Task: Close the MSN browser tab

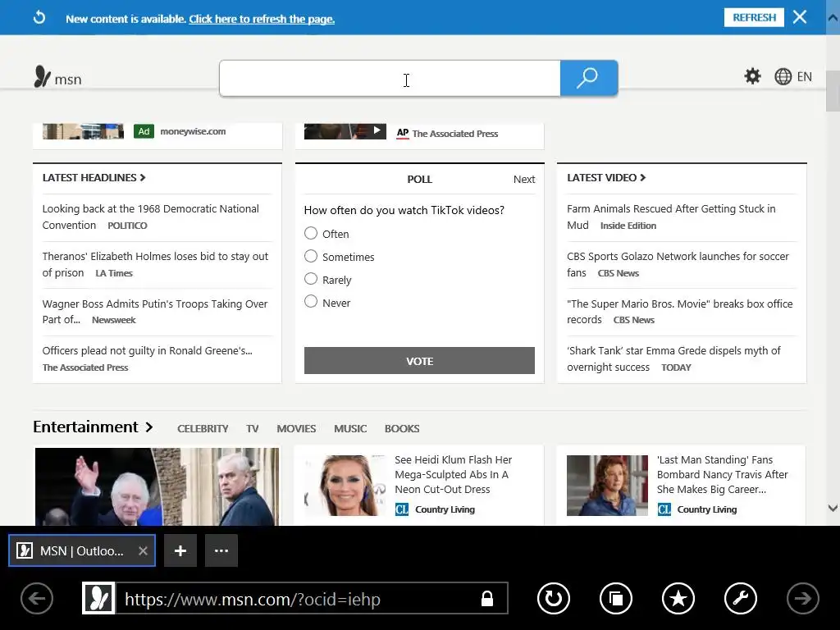Action: [x=143, y=550]
